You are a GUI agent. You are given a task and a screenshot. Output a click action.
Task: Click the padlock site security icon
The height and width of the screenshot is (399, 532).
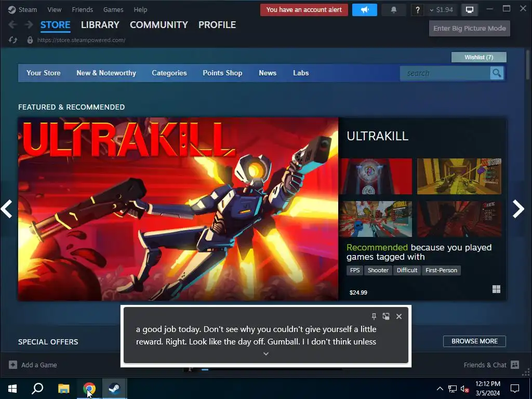(30, 40)
